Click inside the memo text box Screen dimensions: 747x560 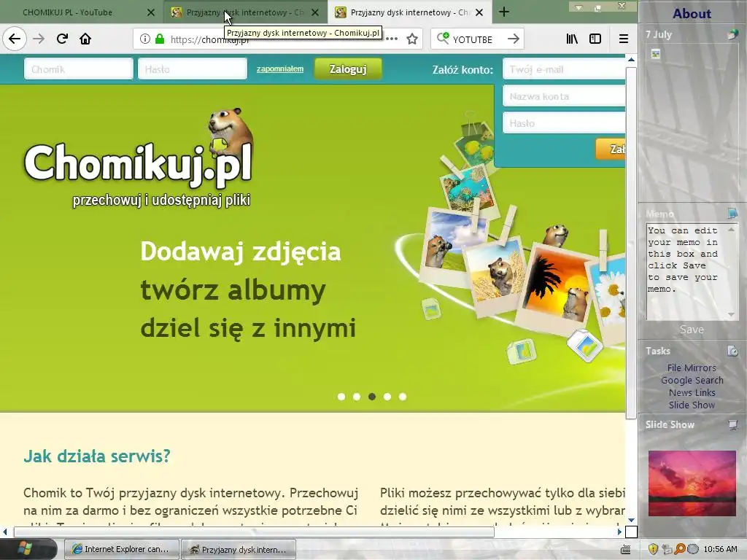click(x=686, y=271)
